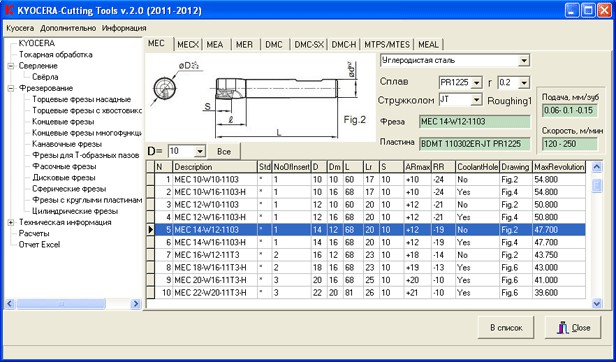Switch to the DMC tab

tap(274, 45)
